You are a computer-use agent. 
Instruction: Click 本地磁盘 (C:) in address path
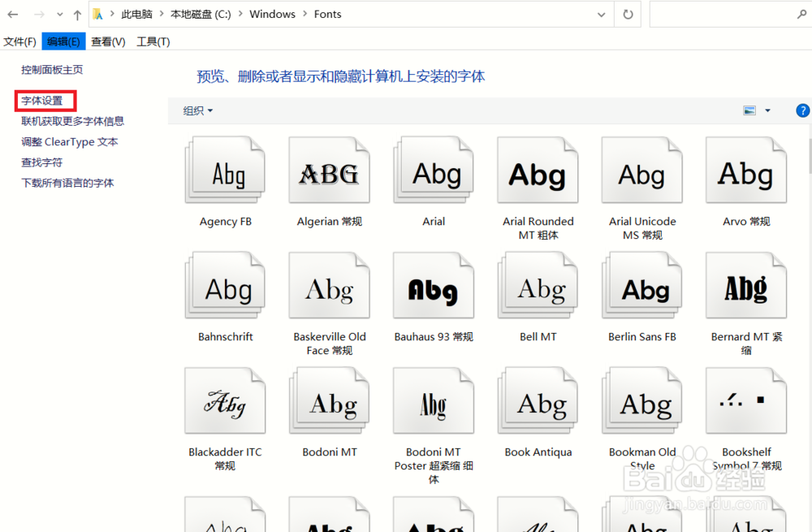[x=201, y=14]
